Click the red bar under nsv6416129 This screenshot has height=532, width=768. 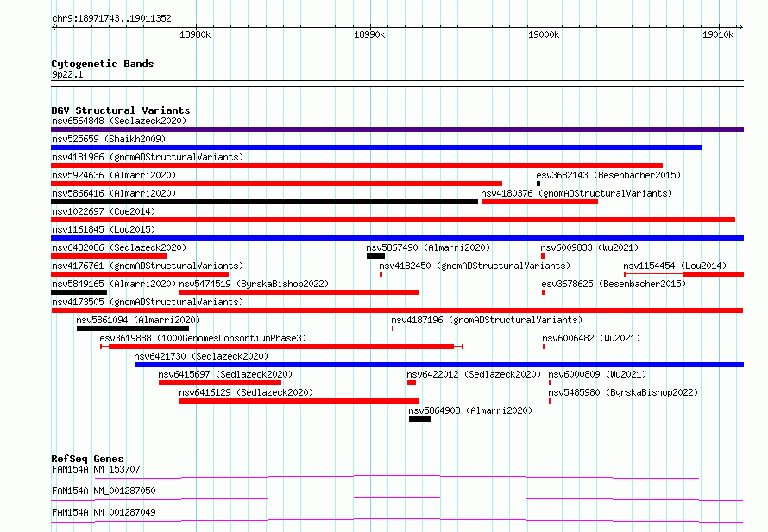(299, 401)
